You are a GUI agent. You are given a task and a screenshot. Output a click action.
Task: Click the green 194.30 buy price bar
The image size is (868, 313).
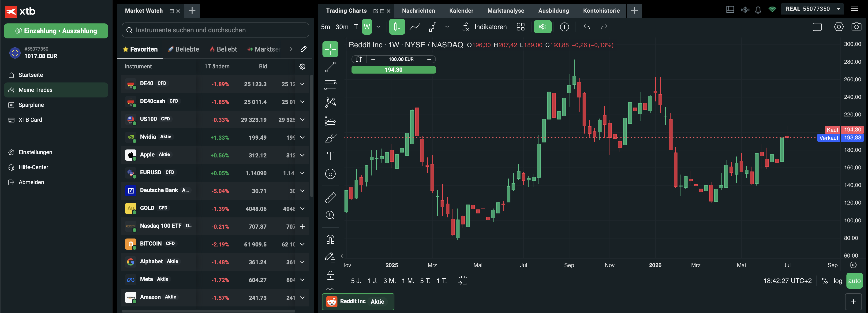[393, 70]
